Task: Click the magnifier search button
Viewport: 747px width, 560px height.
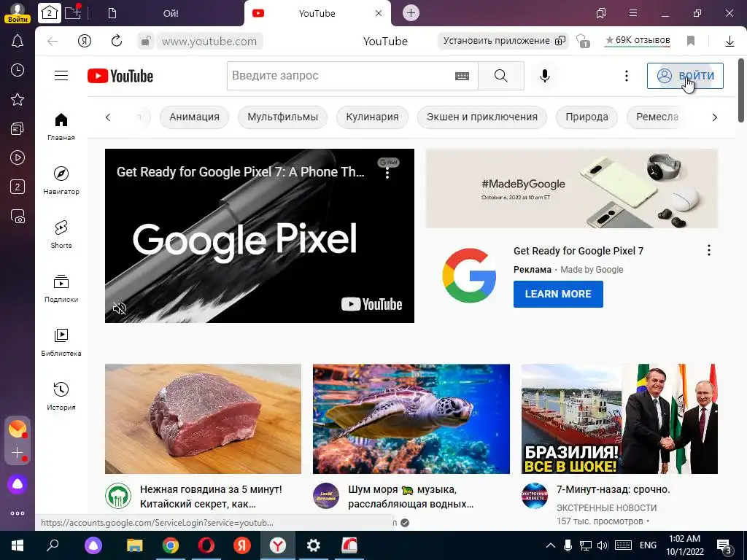Action: coord(500,76)
